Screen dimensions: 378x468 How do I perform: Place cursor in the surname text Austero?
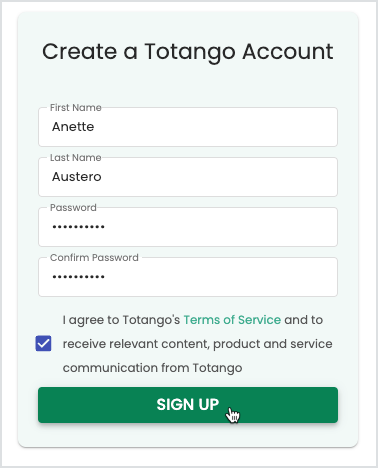tap(77, 177)
